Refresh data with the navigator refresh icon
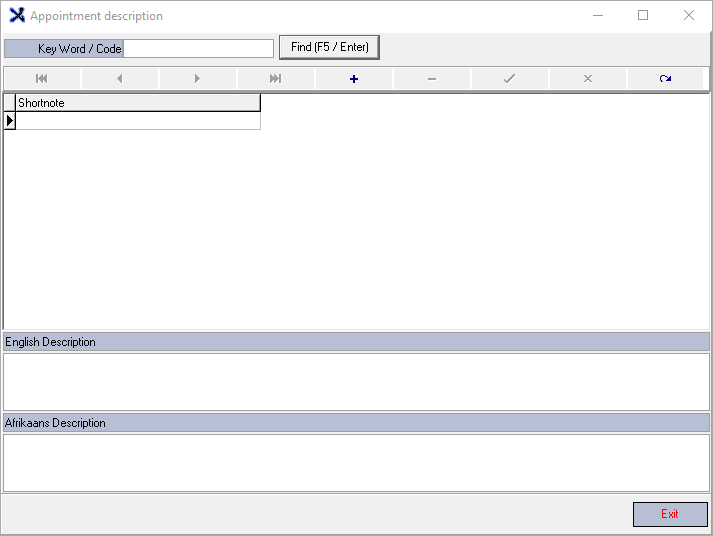This screenshot has height=536, width=713. click(x=665, y=79)
